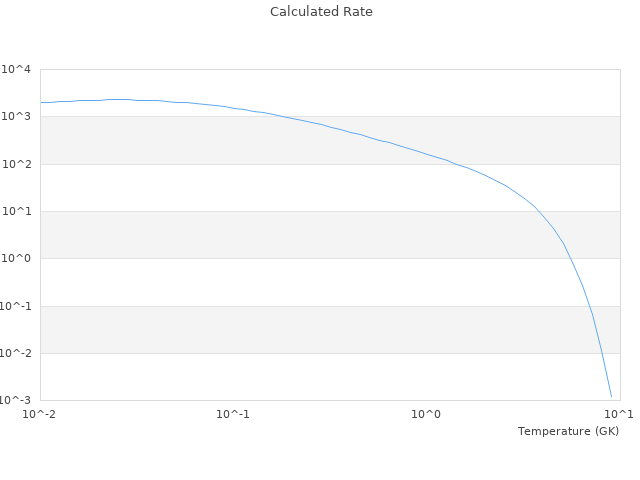Click the "Temperature (GK)" x-axis title

(568, 431)
